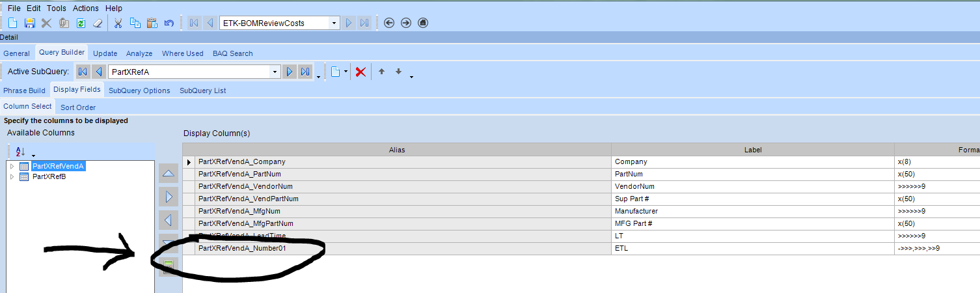
Task: Open the BAQ Search tab
Action: coord(233,53)
